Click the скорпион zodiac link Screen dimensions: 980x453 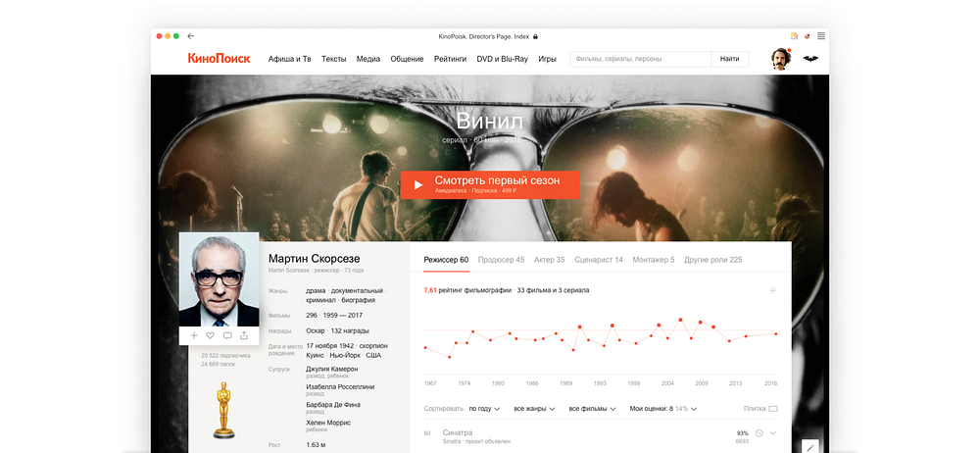pyautogui.click(x=373, y=345)
